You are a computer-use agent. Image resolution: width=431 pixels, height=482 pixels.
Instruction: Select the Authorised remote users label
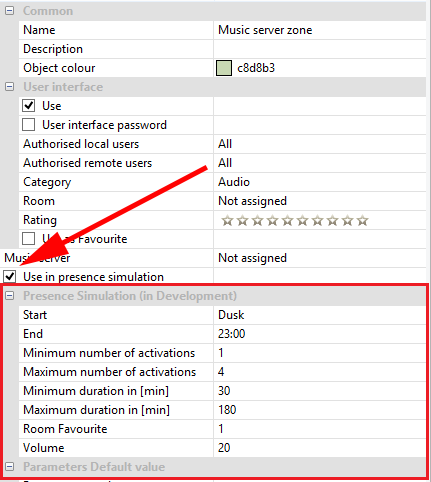(x=87, y=163)
